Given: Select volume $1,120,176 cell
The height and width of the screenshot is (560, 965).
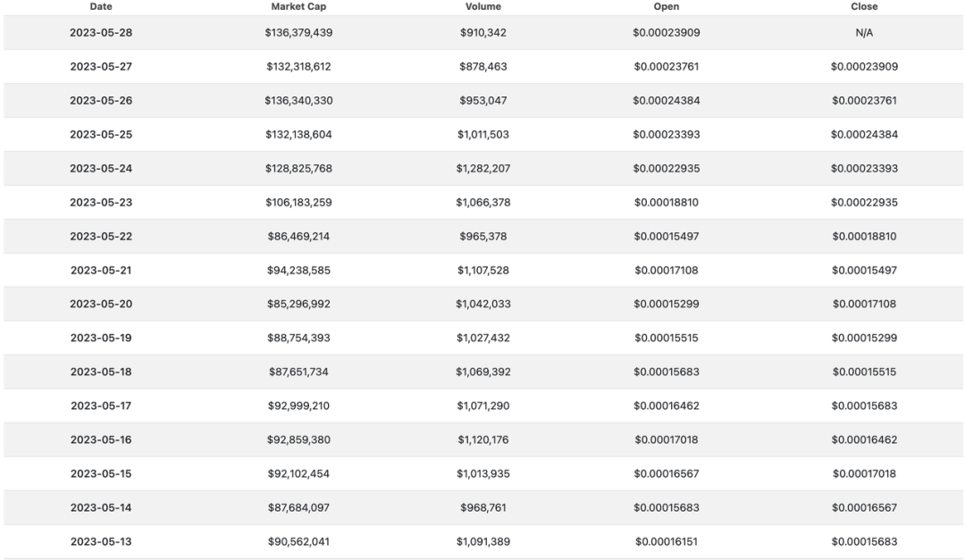Looking at the screenshot, I should (x=483, y=439).
